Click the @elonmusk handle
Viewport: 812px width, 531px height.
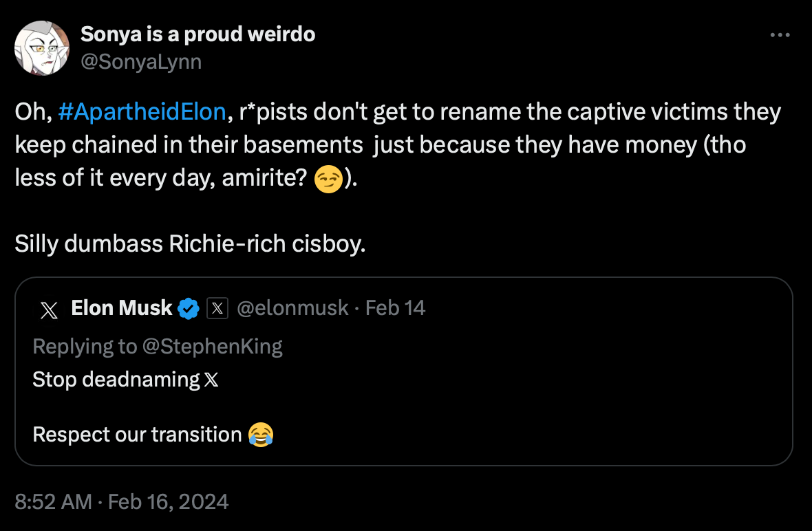(292, 308)
